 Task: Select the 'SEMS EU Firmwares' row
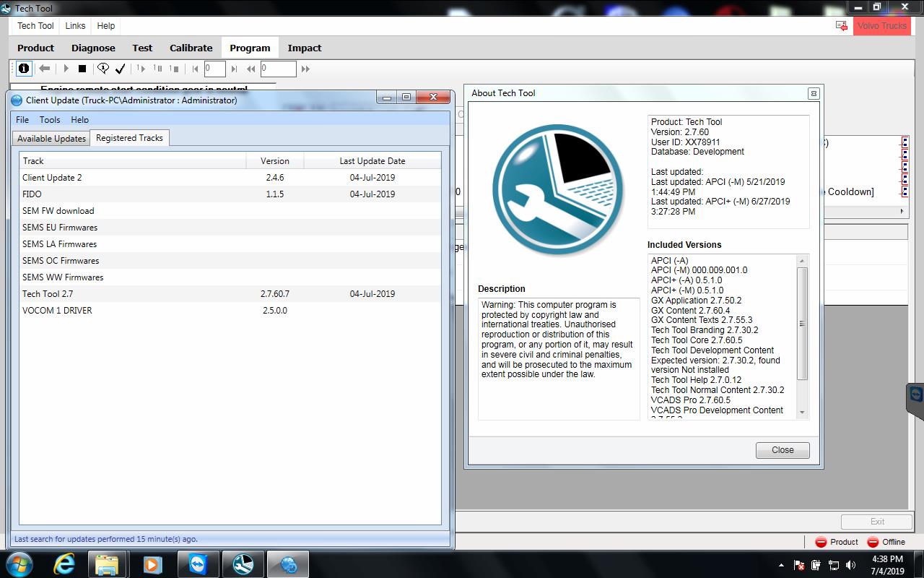tap(230, 228)
